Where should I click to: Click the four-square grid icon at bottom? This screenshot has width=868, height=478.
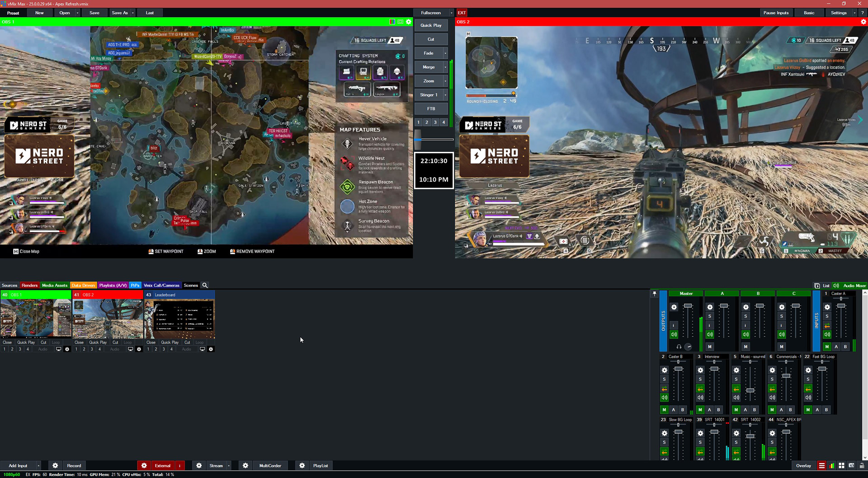click(x=841, y=466)
